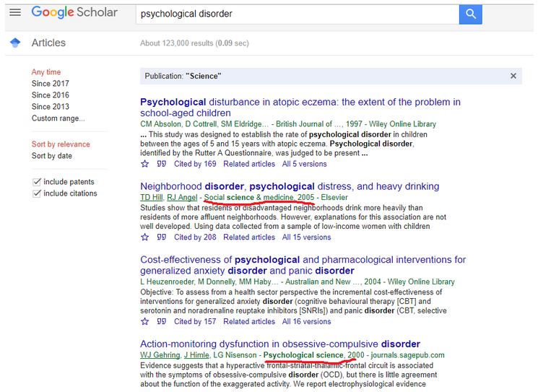Image resolution: width=538 pixels, height=392 pixels.
Task: Click the blue search magnifier button
Action: tap(470, 14)
